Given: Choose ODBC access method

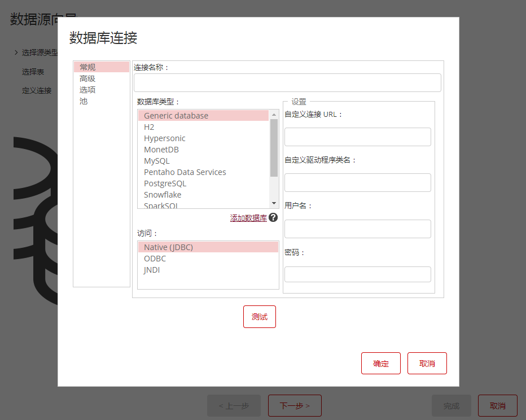Looking at the screenshot, I should (155, 259).
